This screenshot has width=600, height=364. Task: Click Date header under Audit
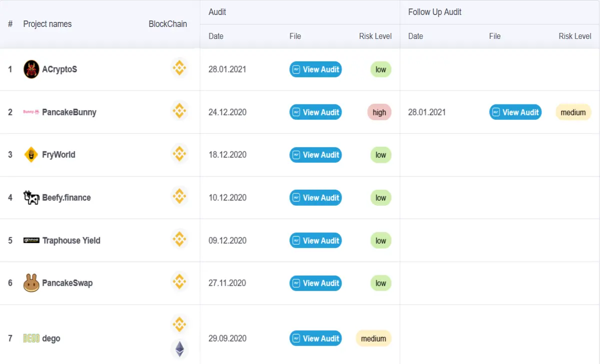click(216, 36)
